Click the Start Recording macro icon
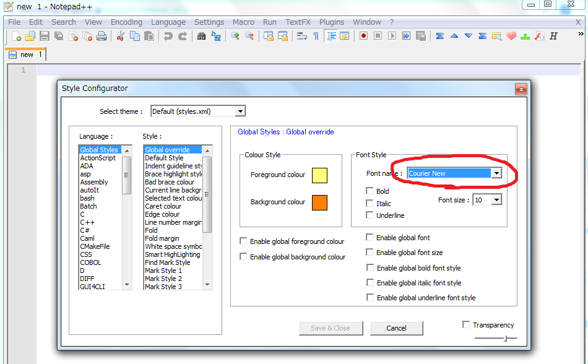 point(363,36)
